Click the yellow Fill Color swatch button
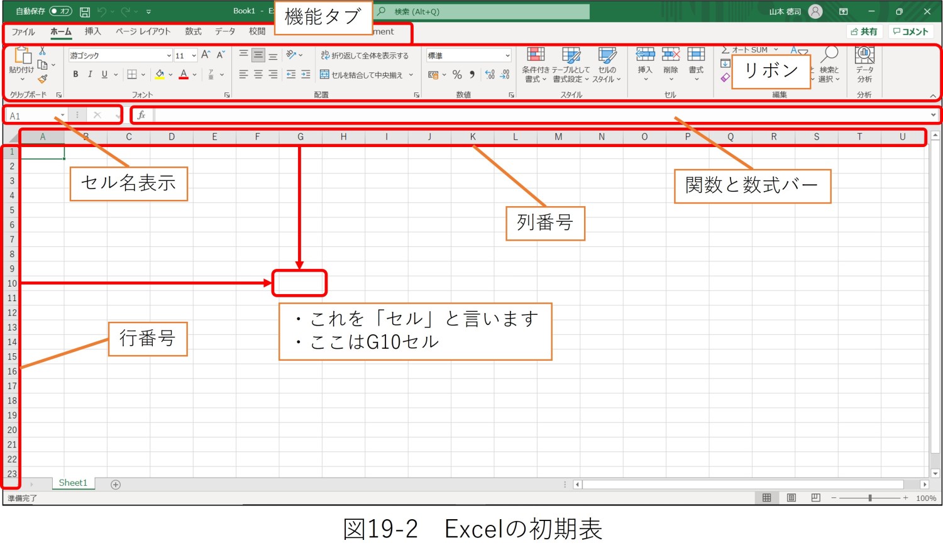This screenshot has height=560, width=943. click(160, 74)
